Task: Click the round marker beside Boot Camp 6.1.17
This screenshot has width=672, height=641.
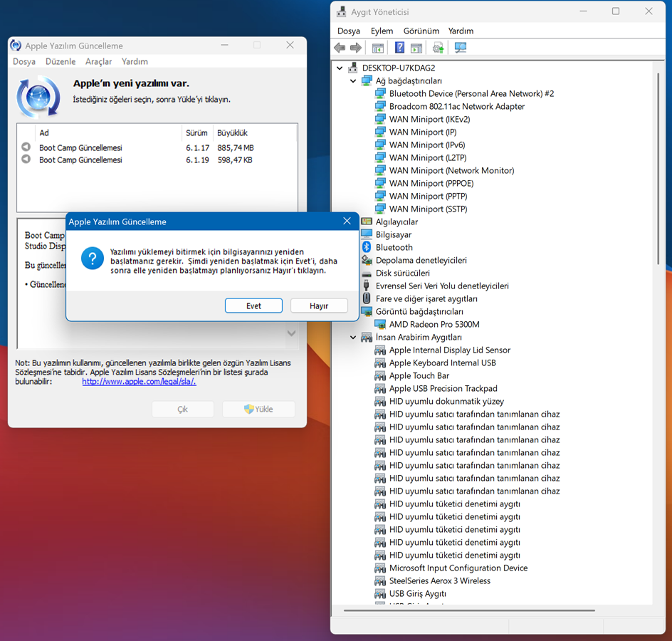Action: pyautogui.click(x=26, y=147)
